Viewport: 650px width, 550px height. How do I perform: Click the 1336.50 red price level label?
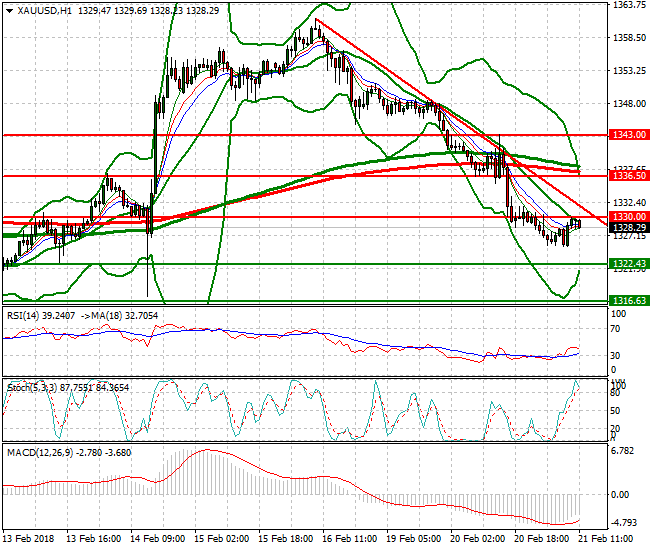pyautogui.click(x=629, y=176)
